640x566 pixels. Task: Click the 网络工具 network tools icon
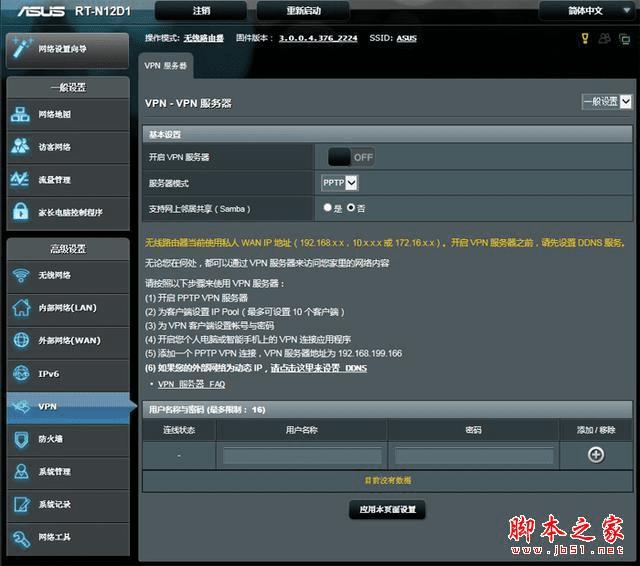21,538
